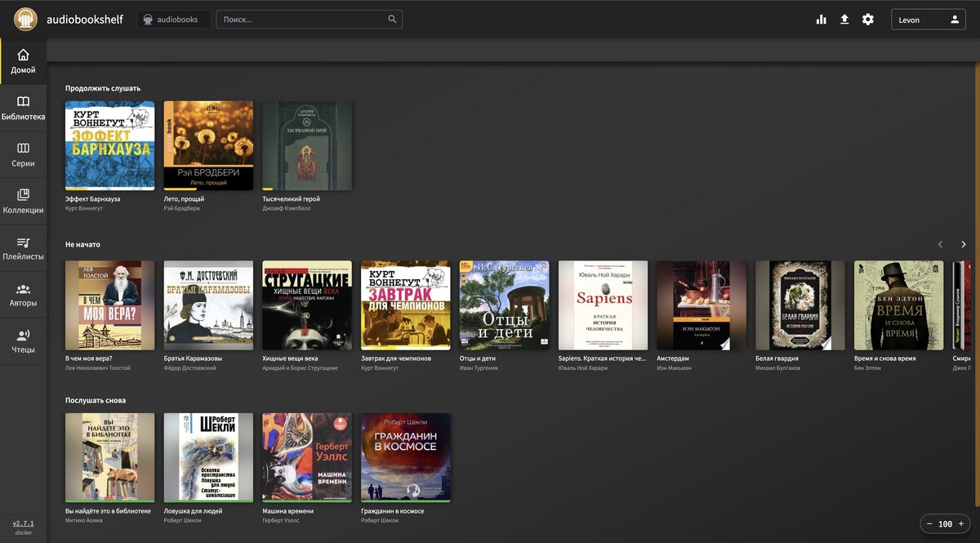The width and height of the screenshot is (980, 543).
Task: Open Вы найдёте это в библиотеке cover
Action: pos(109,457)
